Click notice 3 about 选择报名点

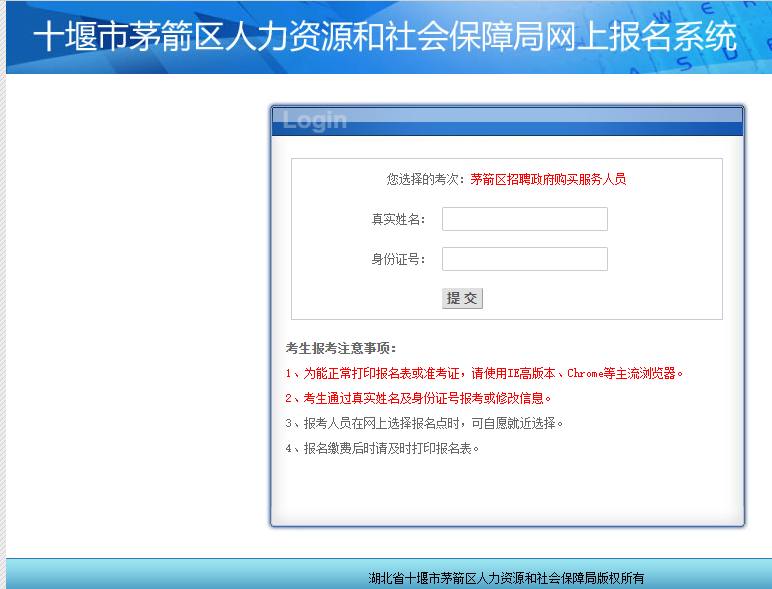click(x=424, y=424)
